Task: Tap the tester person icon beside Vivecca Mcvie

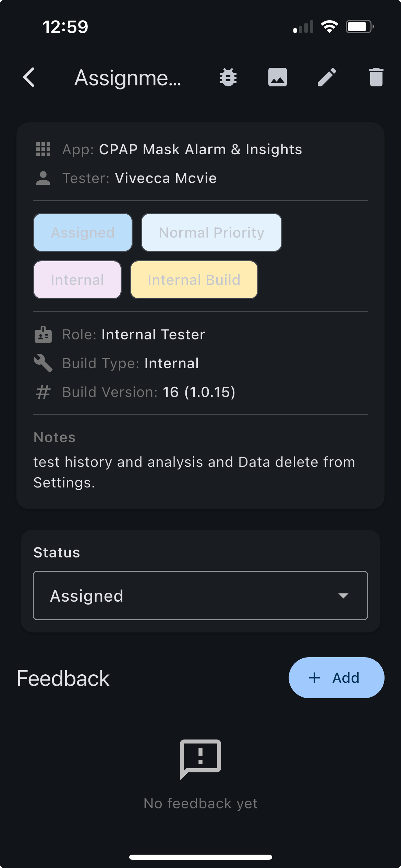Action: (42, 178)
